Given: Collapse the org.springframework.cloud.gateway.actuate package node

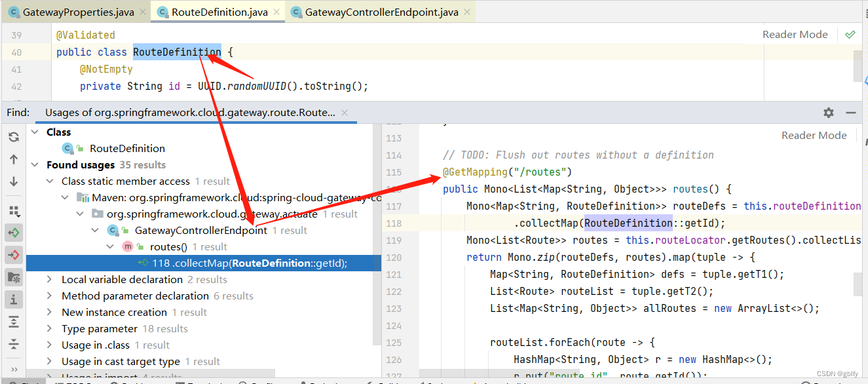Looking at the screenshot, I should [80, 214].
